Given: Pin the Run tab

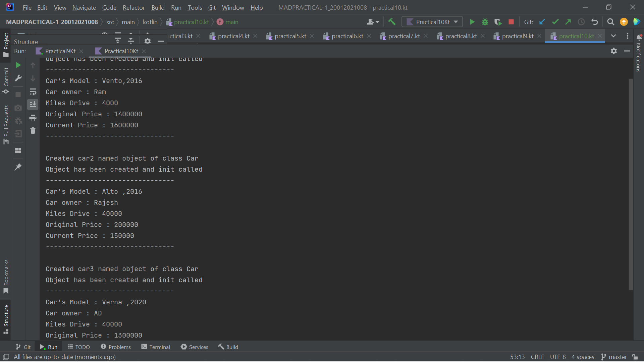Looking at the screenshot, I should pyautogui.click(x=18, y=167).
